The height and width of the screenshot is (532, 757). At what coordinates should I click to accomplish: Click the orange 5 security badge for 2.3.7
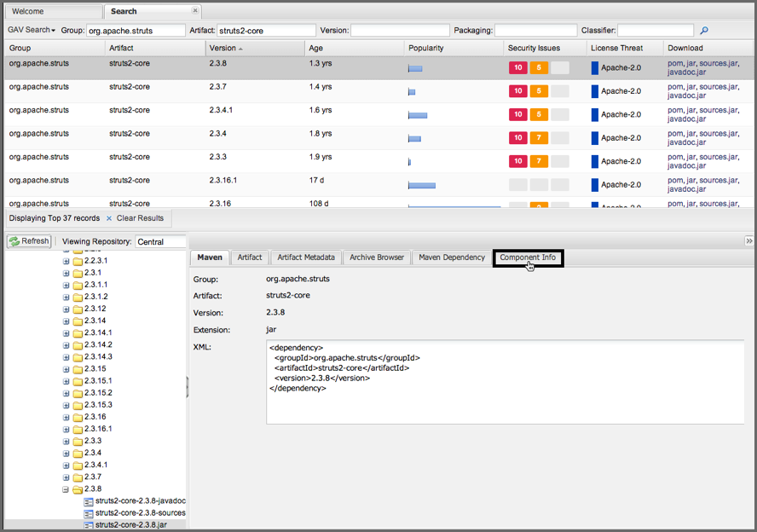tap(539, 90)
